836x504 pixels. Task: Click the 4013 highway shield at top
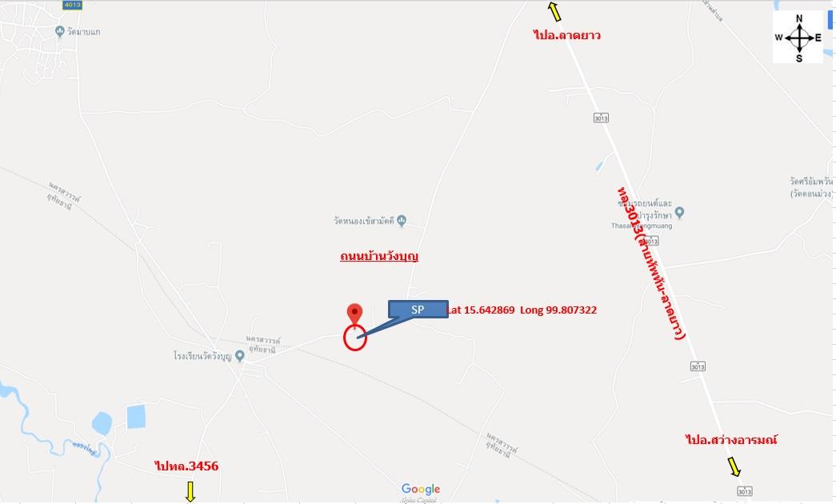pos(72,5)
